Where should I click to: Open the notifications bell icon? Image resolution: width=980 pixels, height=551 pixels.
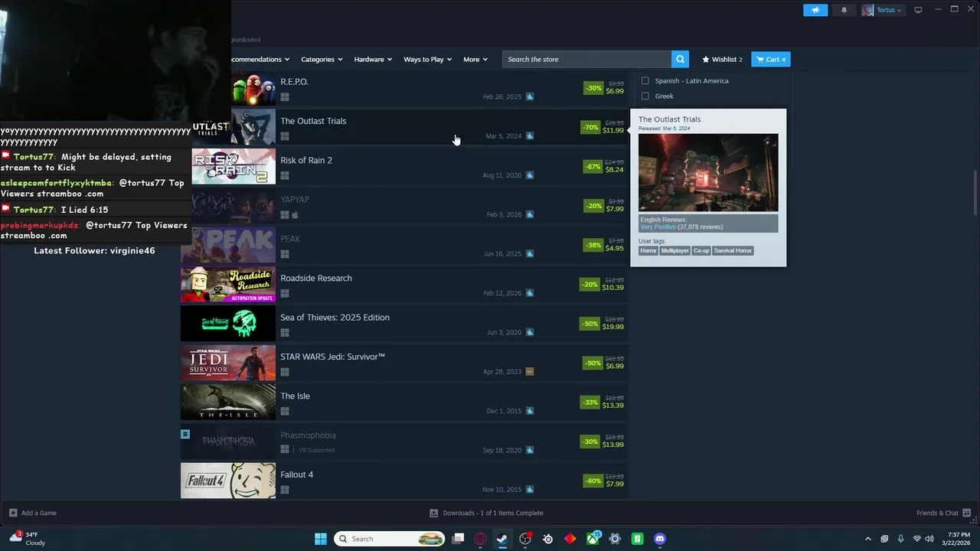coord(844,10)
